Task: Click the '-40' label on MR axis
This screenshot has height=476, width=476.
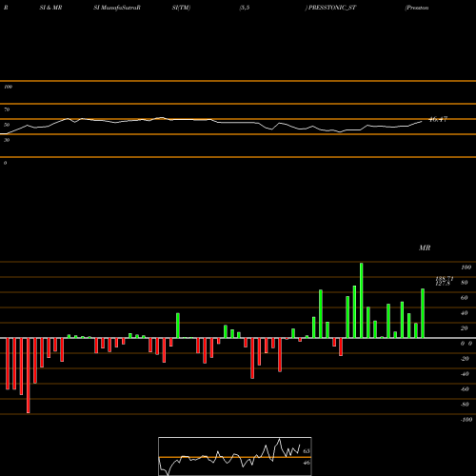Action: pos(465,374)
